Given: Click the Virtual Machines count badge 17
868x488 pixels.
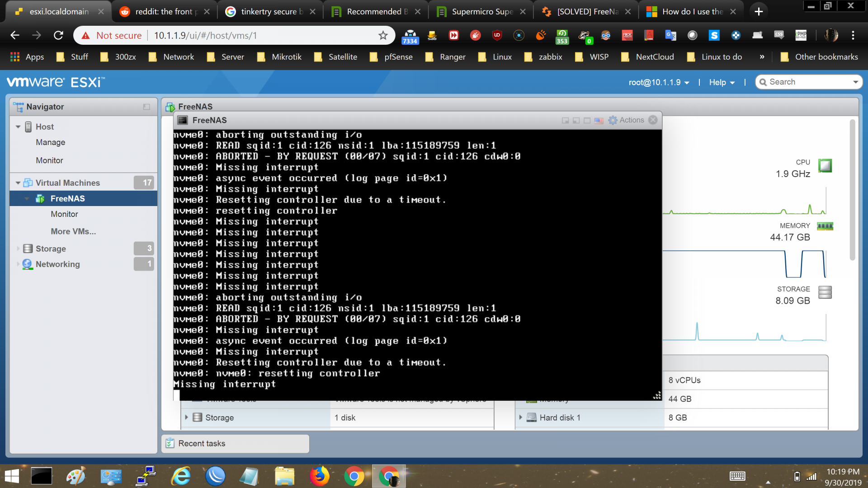Looking at the screenshot, I should (x=144, y=183).
